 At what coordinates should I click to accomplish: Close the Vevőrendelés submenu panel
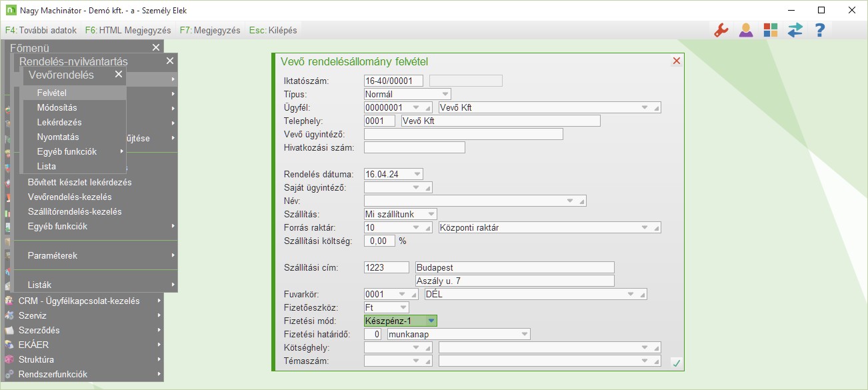pos(119,75)
